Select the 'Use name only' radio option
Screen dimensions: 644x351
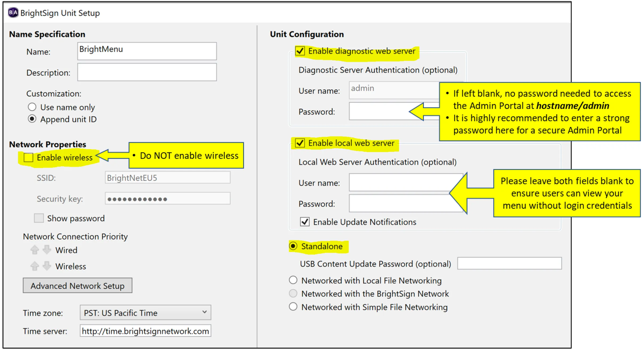(x=32, y=107)
